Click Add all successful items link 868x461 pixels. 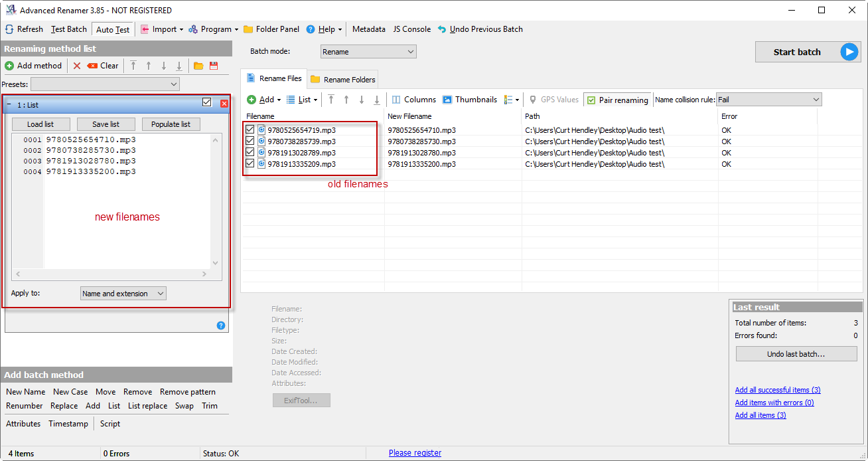pyautogui.click(x=778, y=390)
